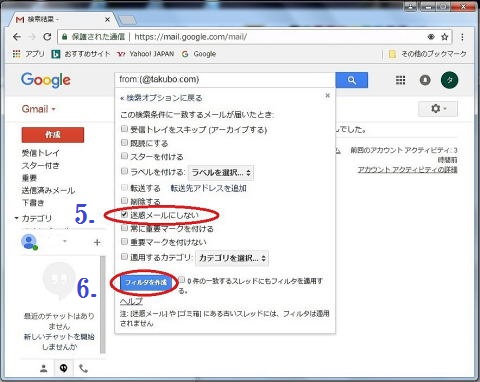
Task: Open 受信トレイ in the sidebar
Action: (41, 153)
